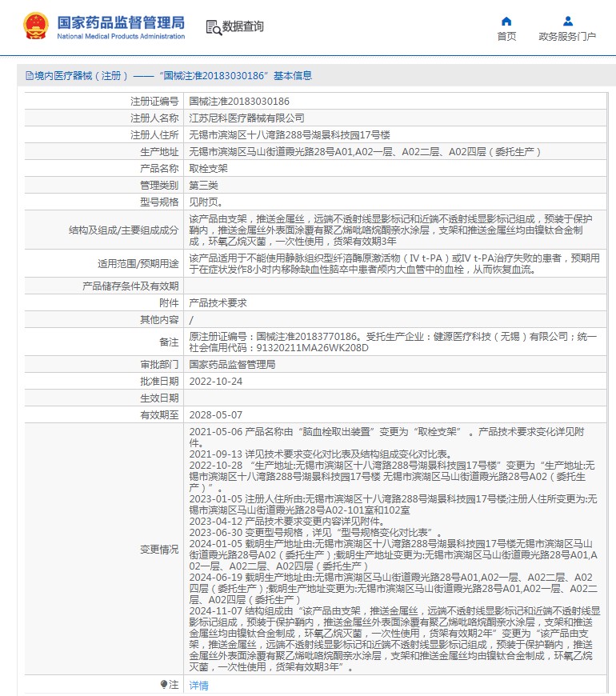Select address 无锡市滨湖区十八湾路288号湖景科技园17号楼

point(290,135)
